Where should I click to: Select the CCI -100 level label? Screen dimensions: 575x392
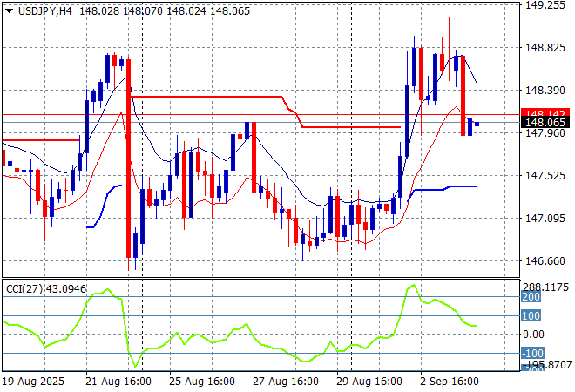click(532, 353)
